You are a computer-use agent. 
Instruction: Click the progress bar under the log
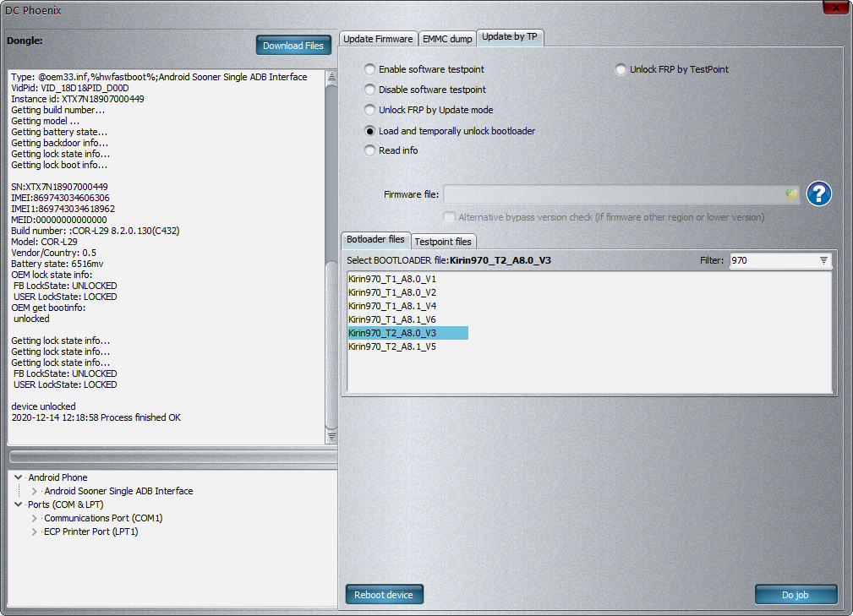(173, 456)
